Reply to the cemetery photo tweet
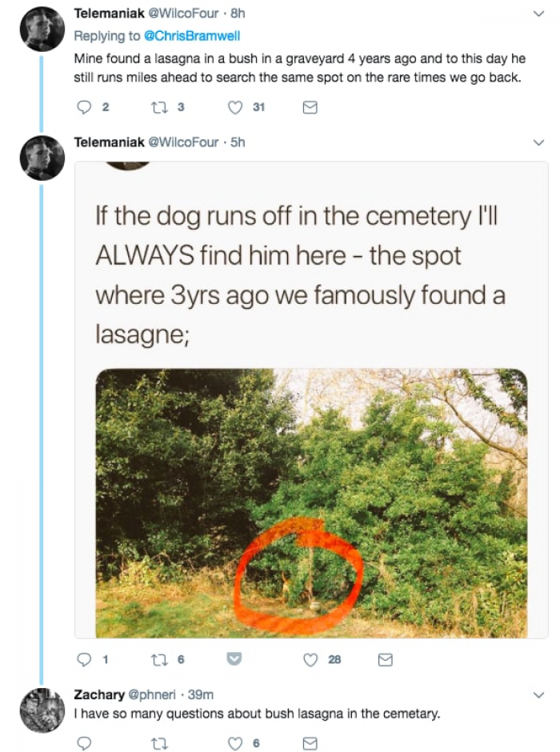 [x=83, y=660]
